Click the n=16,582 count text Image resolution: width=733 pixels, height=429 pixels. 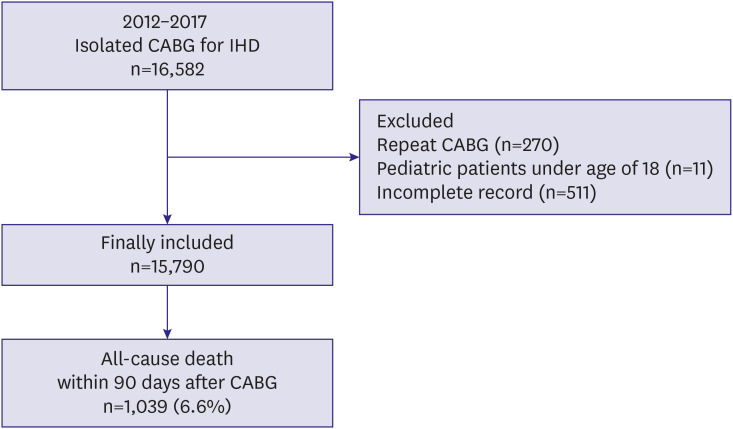click(167, 70)
